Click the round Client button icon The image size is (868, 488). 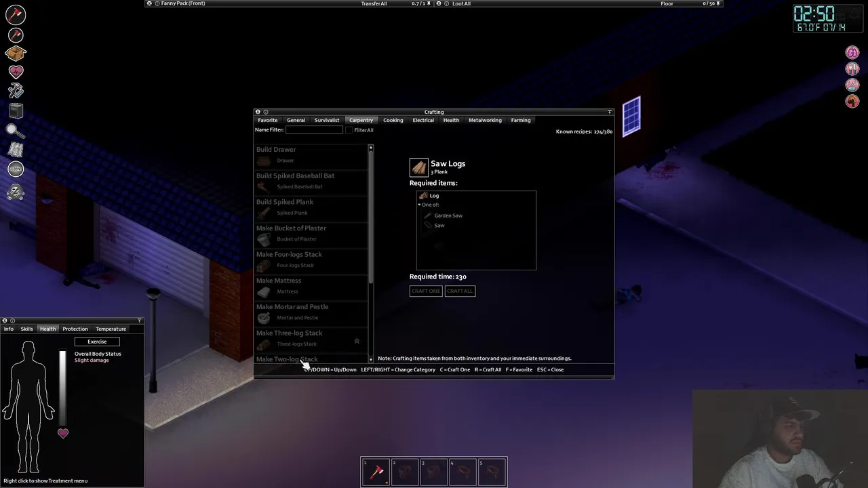tap(16, 169)
